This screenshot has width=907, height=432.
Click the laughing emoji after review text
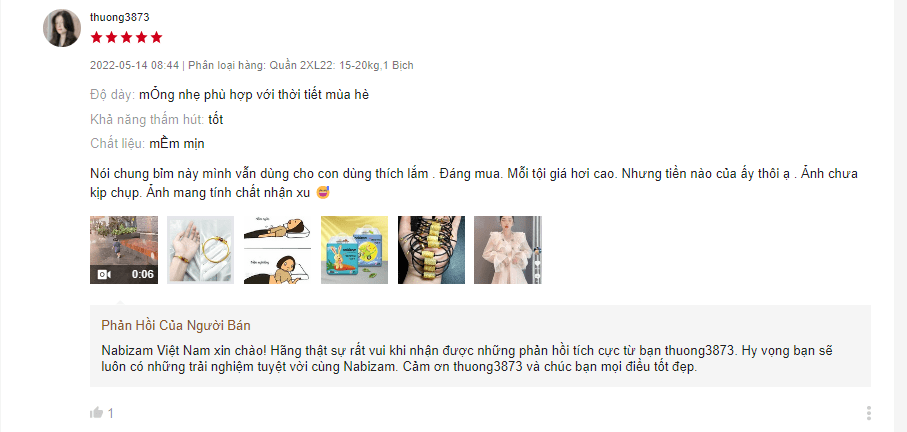tap(323, 193)
